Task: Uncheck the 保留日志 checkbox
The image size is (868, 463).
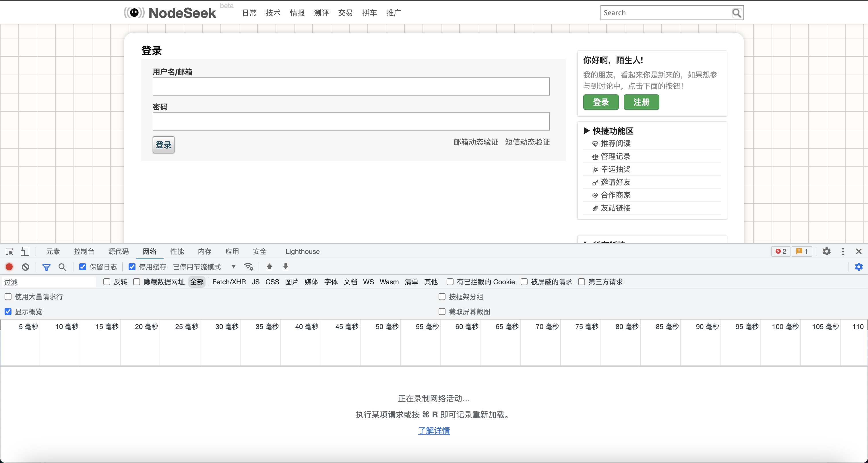Action: (83, 267)
